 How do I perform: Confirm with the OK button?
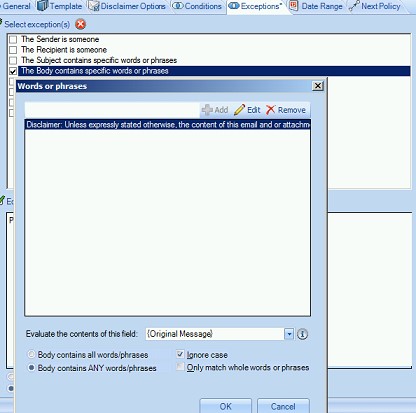[x=226, y=406]
